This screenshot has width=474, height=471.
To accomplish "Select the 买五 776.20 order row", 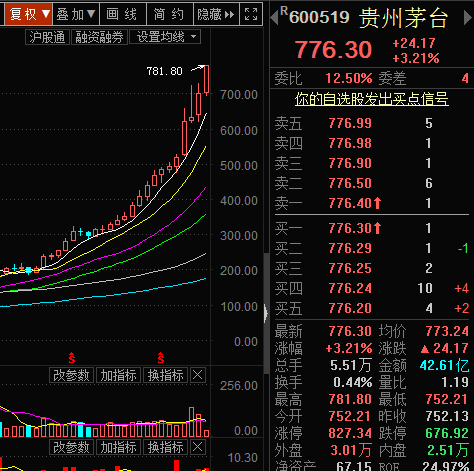I will 371,308.
